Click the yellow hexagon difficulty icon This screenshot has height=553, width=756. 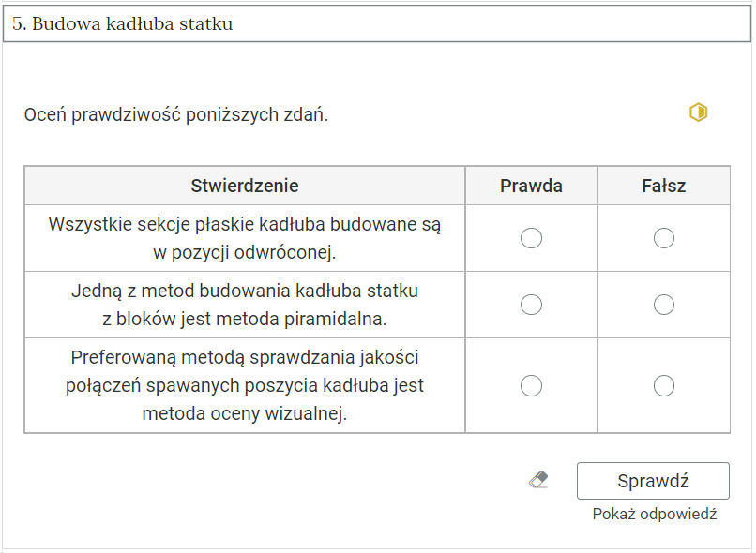click(x=698, y=112)
